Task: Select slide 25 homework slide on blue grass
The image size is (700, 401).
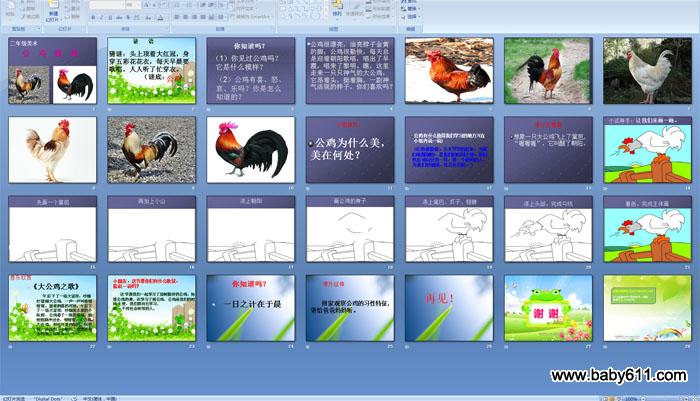Action: (x=350, y=308)
